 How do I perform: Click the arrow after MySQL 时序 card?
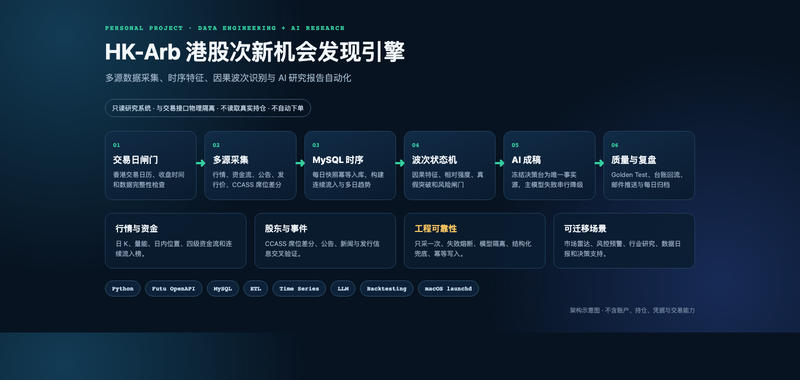pos(400,163)
